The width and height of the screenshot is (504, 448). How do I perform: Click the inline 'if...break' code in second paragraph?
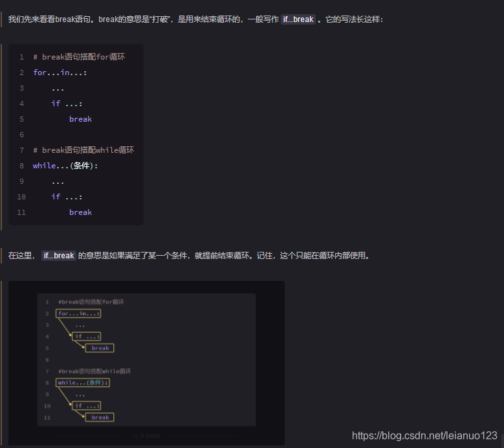[59, 256]
